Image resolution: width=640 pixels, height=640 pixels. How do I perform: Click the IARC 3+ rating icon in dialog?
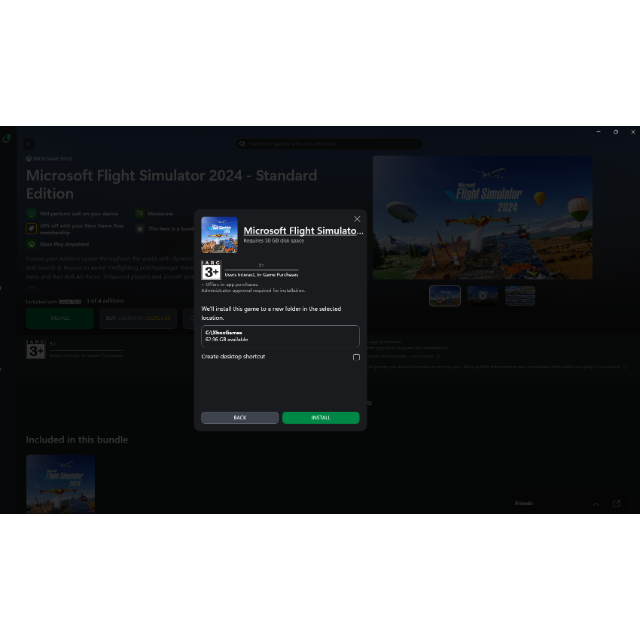coord(211,271)
